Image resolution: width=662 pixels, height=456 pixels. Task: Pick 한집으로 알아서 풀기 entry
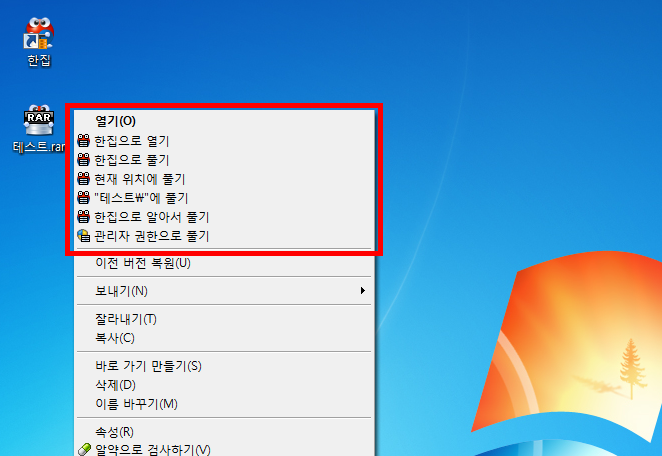pyautogui.click(x=224, y=217)
